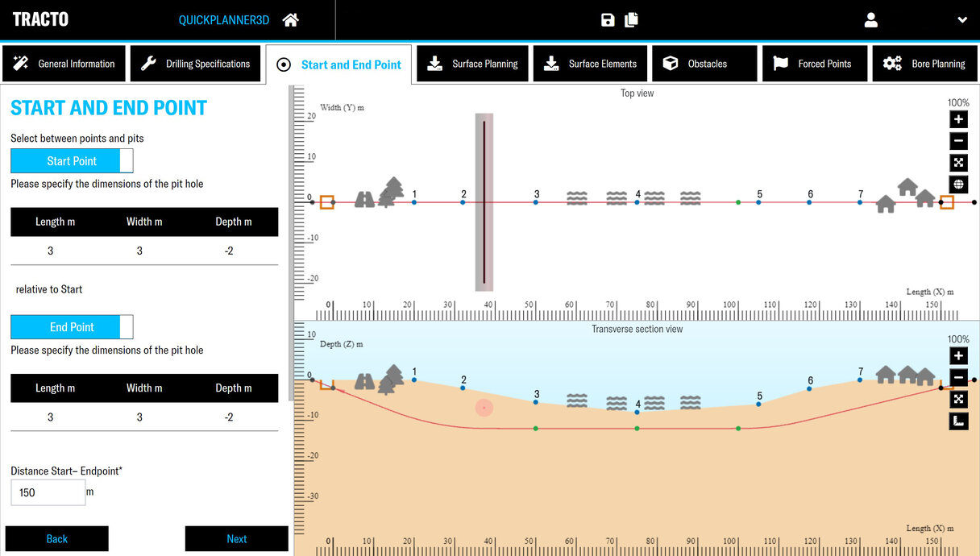
Task: Click the Next button
Action: 236,539
